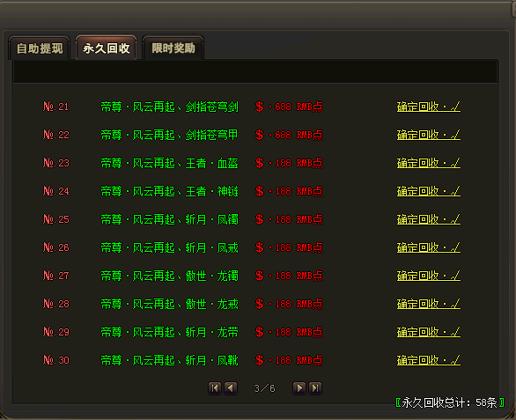Select item name 剑指苍穹剑 in row 21
516x420 pixels.
(211, 107)
